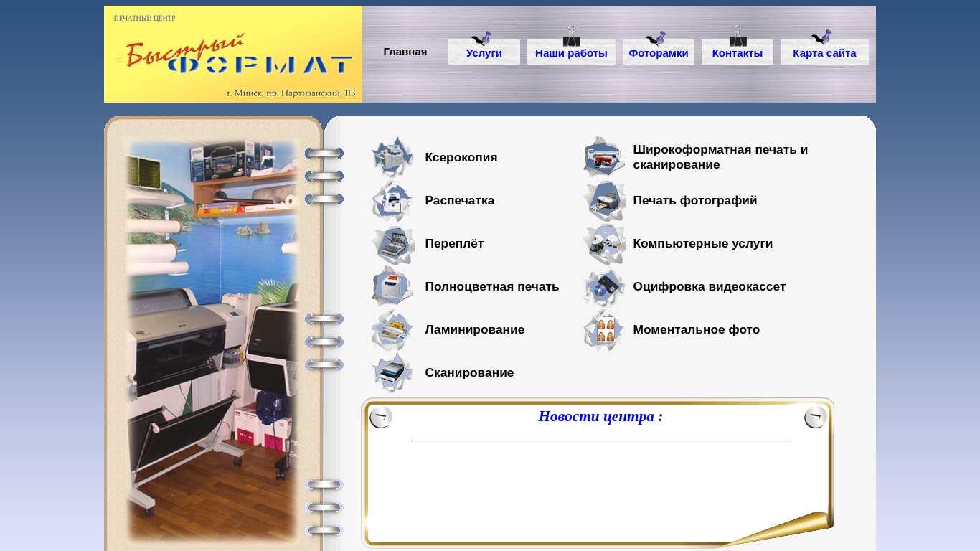Image resolution: width=980 pixels, height=551 pixels.
Task: Click the Компьютерные услуги discs icon
Action: tap(604, 243)
